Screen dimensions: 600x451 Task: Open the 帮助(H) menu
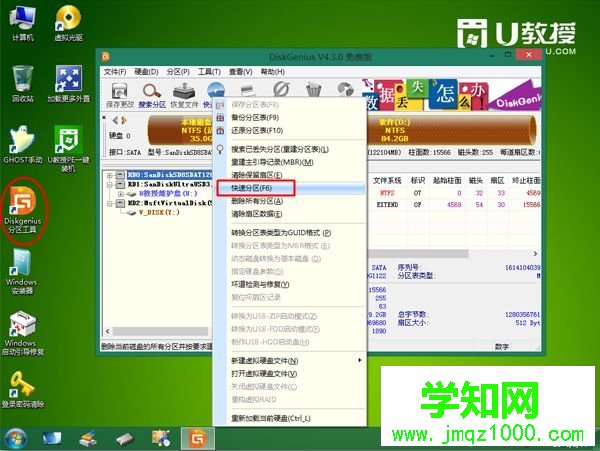tap(272, 72)
